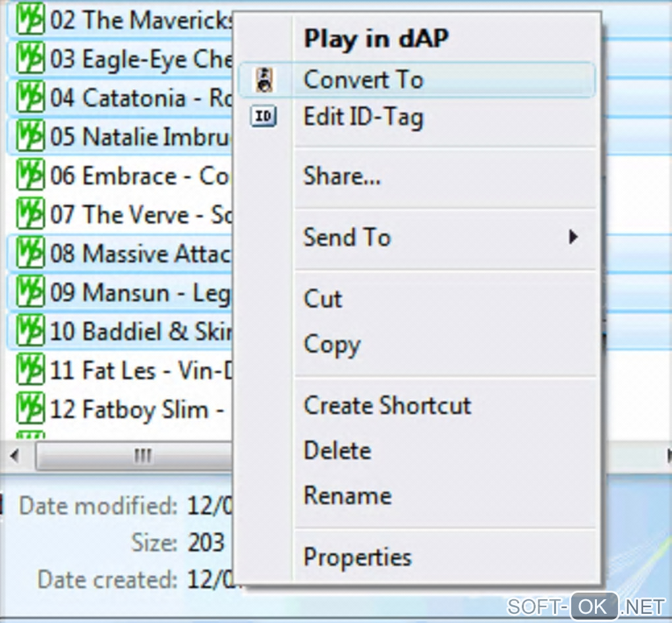This screenshot has height=623, width=672.
Task: Click file icon of 04 Catatonia
Action: tap(30, 98)
